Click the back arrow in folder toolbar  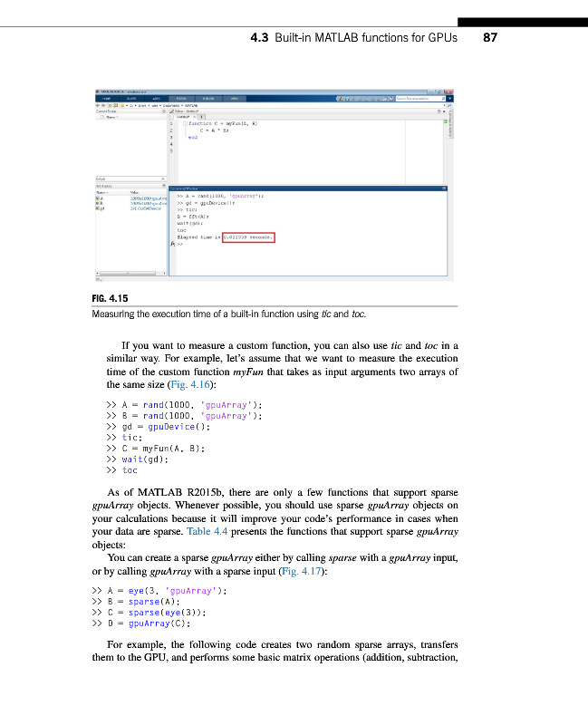click(98, 105)
